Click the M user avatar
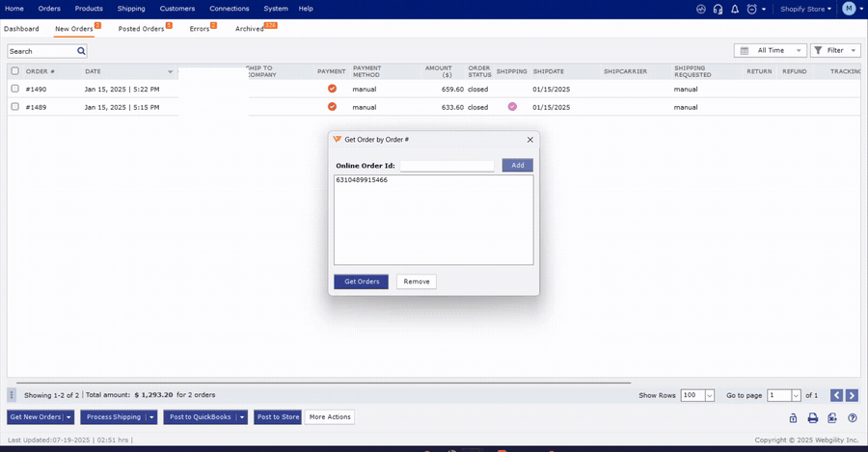868x452 pixels. pyautogui.click(x=849, y=9)
